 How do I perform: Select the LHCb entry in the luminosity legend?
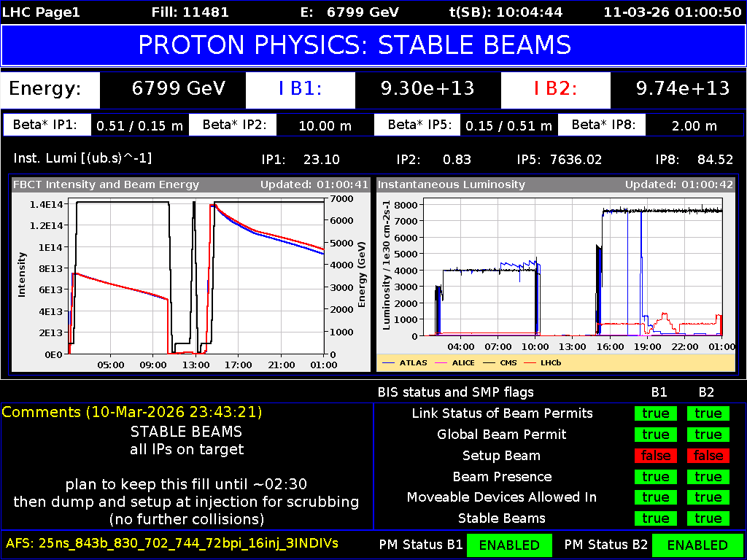(x=549, y=362)
